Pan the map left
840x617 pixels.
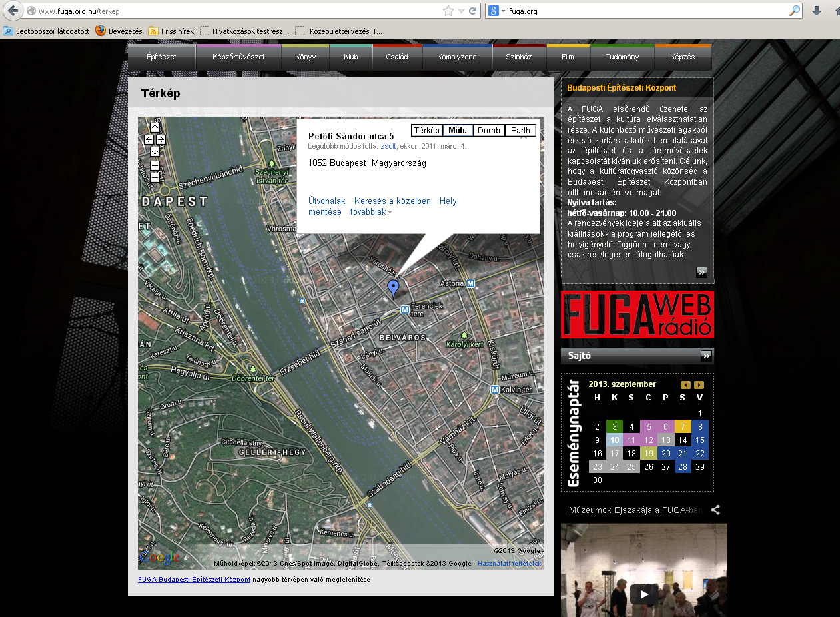(149, 139)
